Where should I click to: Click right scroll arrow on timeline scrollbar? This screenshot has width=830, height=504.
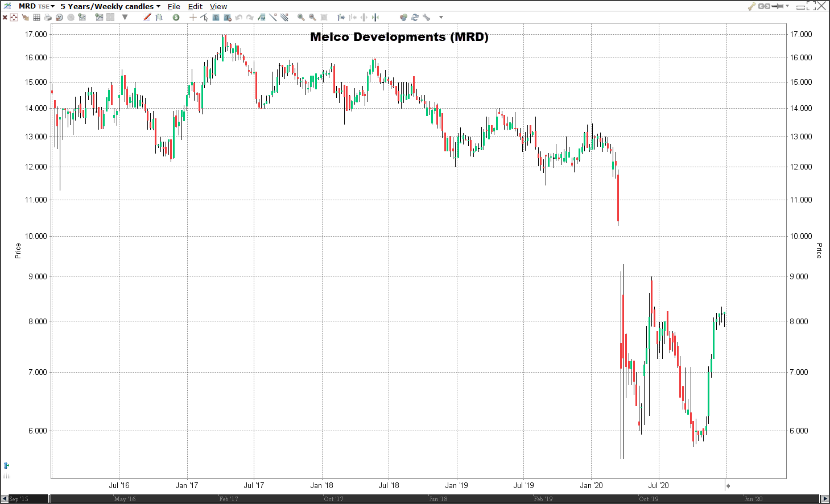[x=825, y=499]
